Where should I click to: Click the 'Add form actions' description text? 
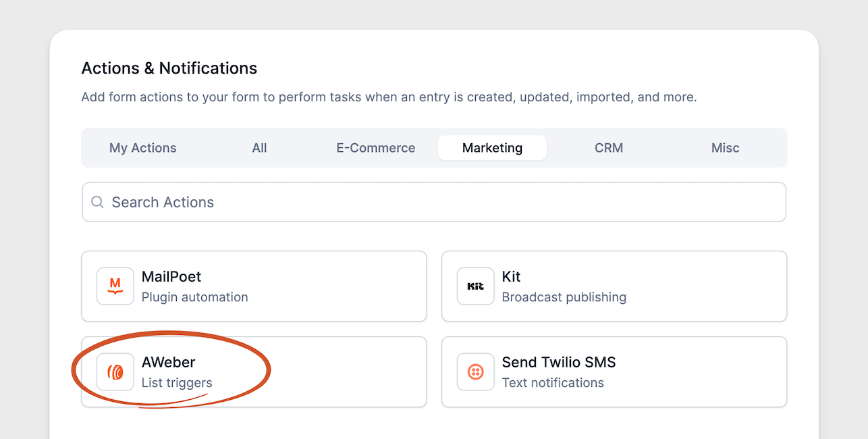[x=389, y=97]
